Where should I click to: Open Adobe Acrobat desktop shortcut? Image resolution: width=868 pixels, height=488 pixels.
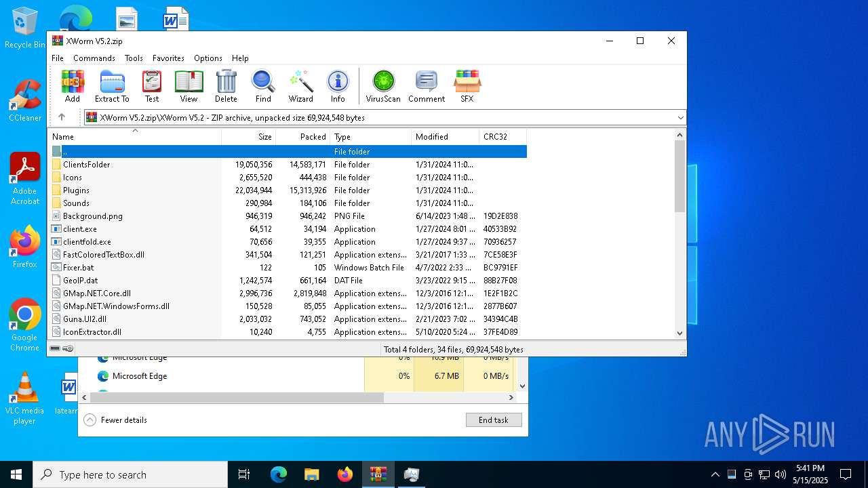pos(24,178)
